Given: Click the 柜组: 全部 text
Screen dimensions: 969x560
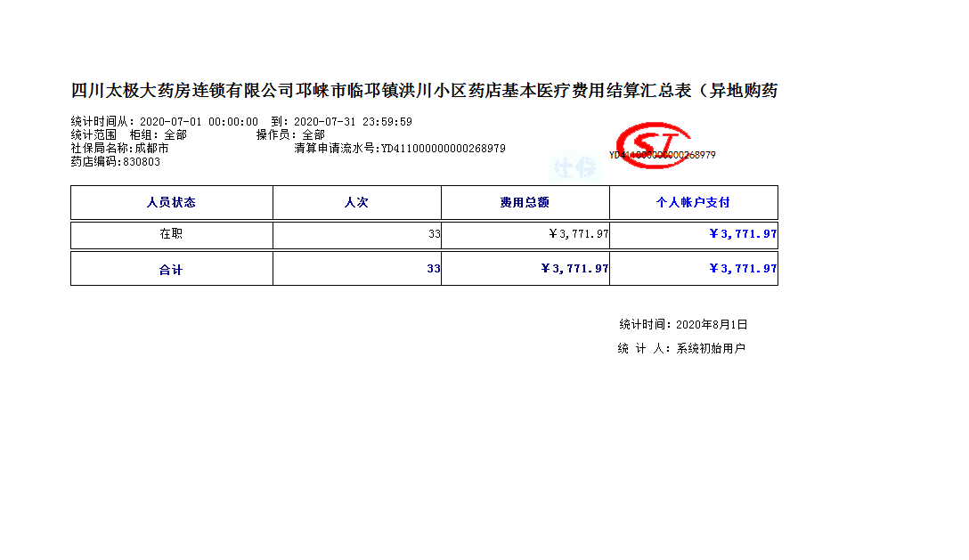Looking at the screenshot, I should 158,134.
